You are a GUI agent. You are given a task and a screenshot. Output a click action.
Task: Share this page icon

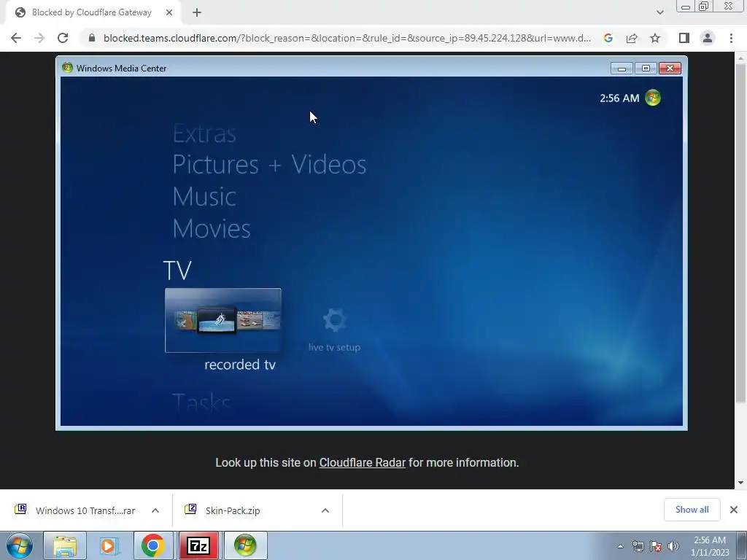pos(632,38)
